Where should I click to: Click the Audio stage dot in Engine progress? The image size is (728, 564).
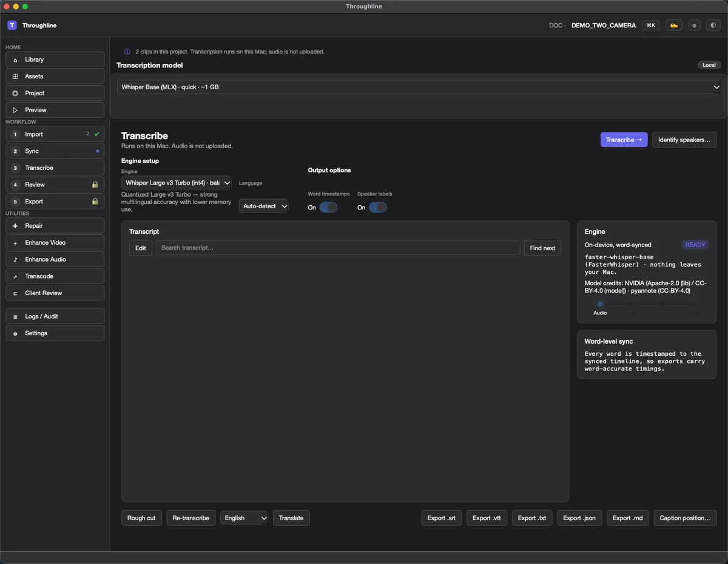600,304
